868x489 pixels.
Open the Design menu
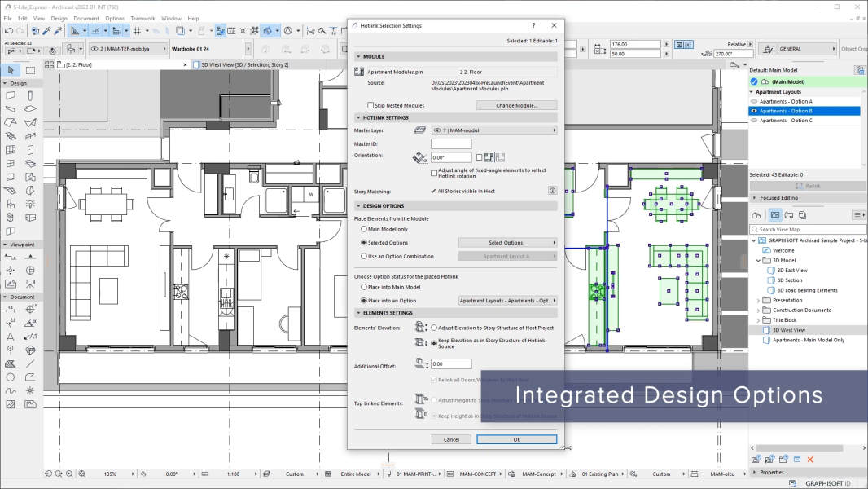click(59, 18)
